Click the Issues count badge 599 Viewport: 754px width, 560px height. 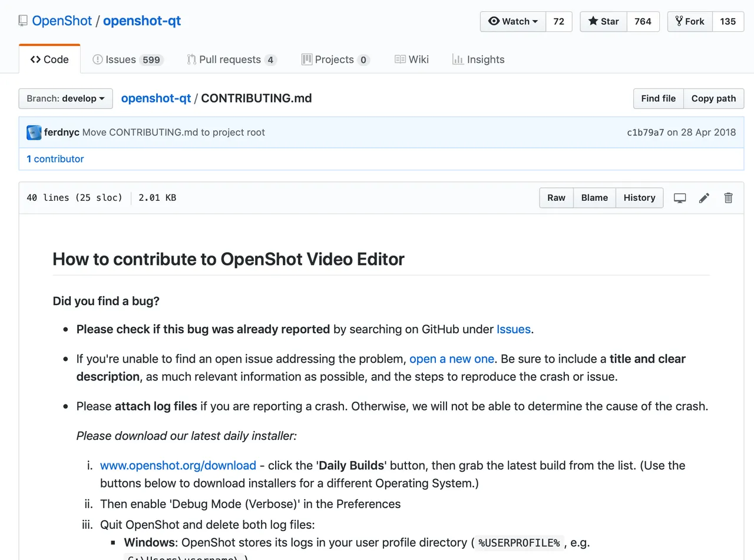151,60
